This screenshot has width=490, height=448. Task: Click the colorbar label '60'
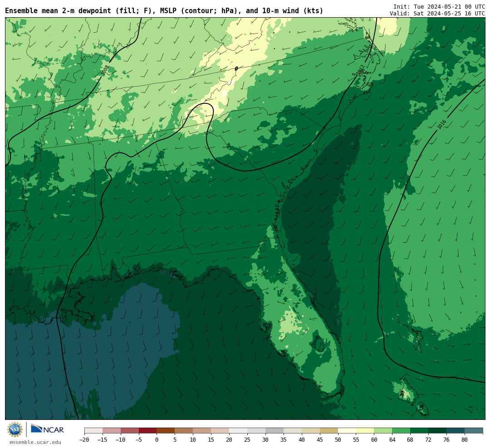(374, 439)
